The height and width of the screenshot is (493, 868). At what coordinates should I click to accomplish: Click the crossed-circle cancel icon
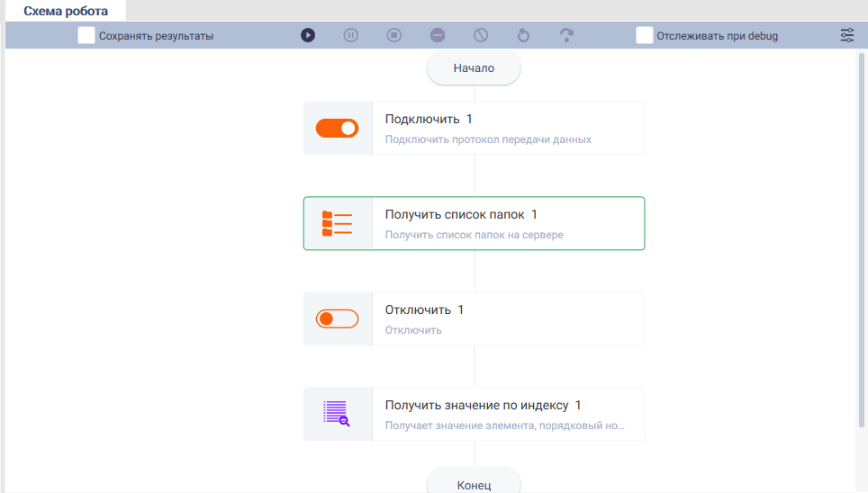pos(481,35)
